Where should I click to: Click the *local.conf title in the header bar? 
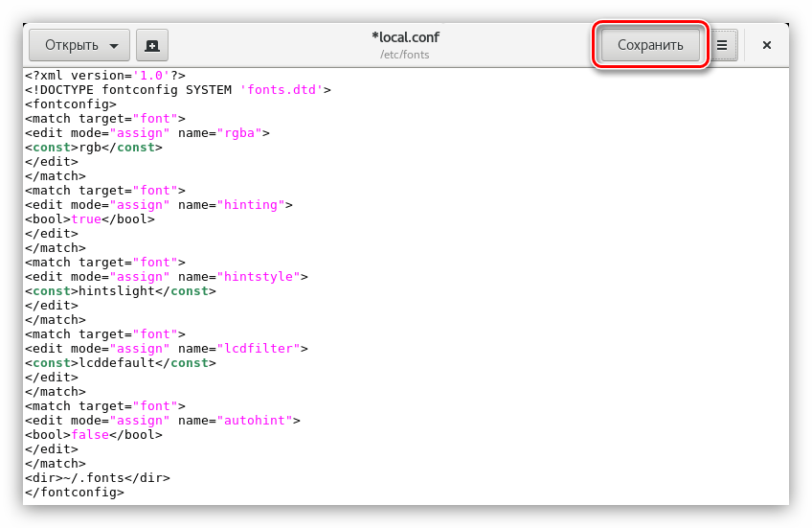(405, 37)
